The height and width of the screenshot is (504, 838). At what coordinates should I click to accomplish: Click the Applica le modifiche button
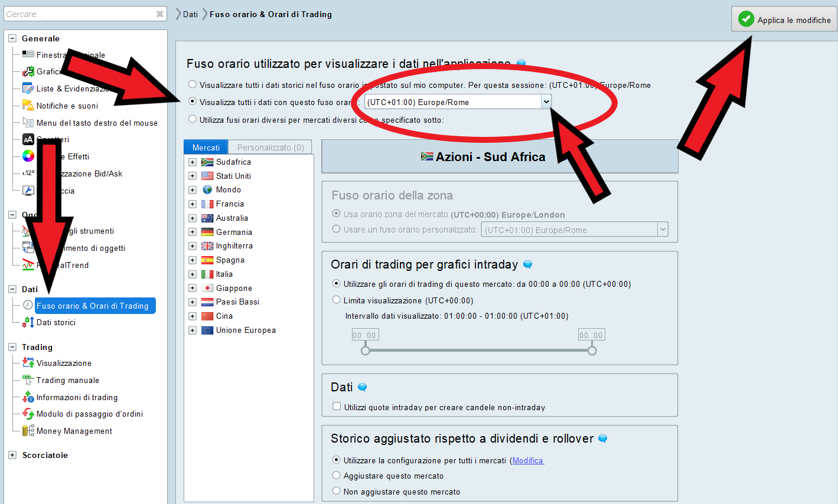tap(784, 19)
